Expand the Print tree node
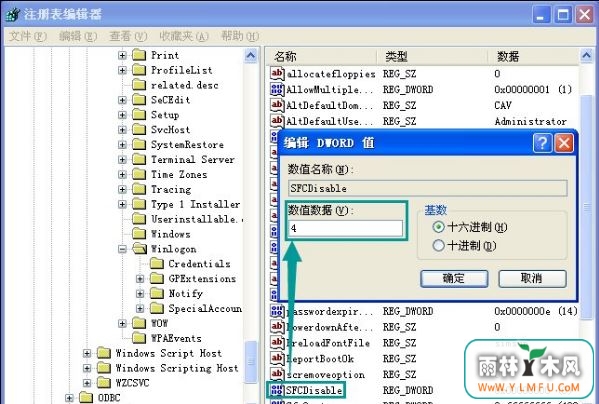 (x=122, y=55)
